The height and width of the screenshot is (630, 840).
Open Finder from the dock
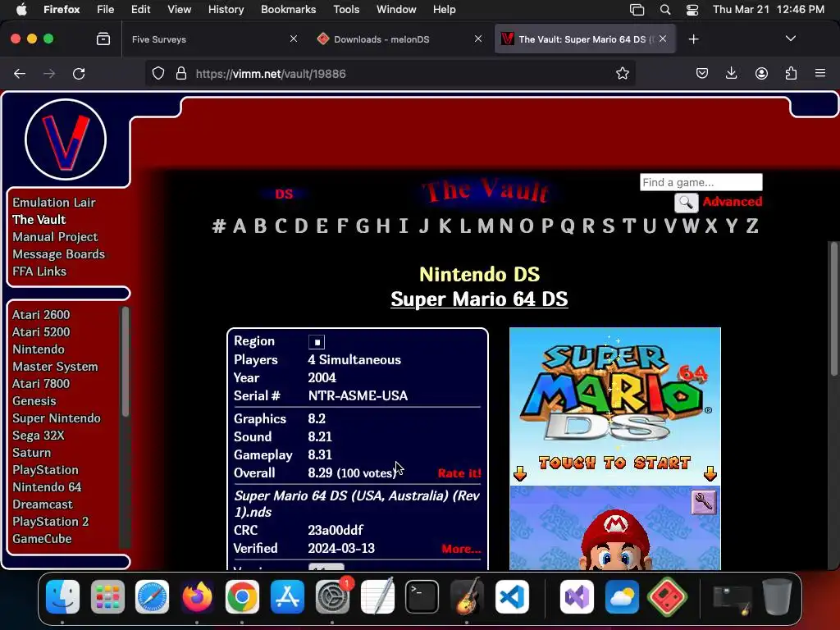coord(62,596)
